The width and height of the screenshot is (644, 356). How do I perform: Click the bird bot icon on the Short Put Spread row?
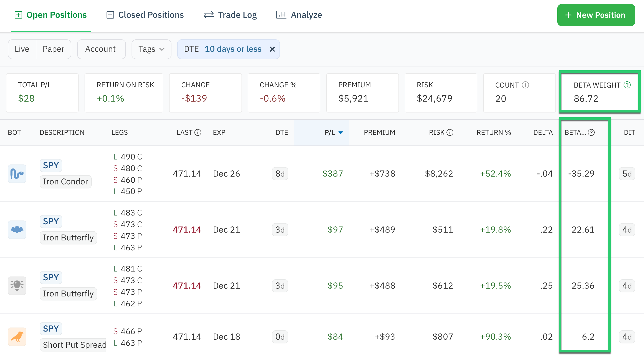[17, 337]
